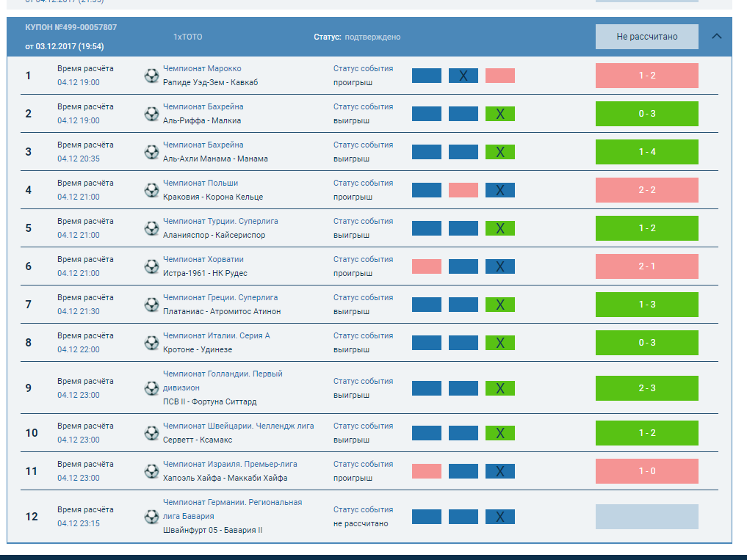Click the pink first outcome box for Хапоэль Хайфа
Viewport: 747px width, 560px height.
(426, 471)
